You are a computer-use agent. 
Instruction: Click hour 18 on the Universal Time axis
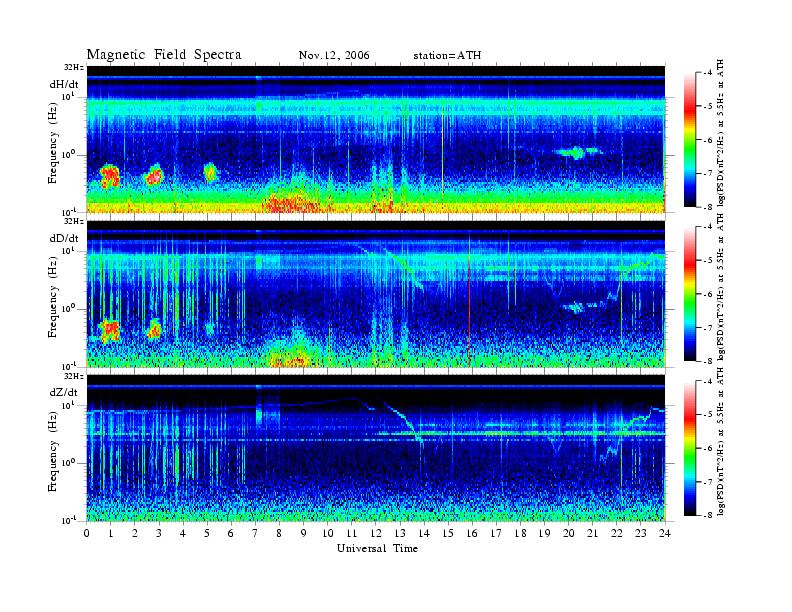(520, 533)
